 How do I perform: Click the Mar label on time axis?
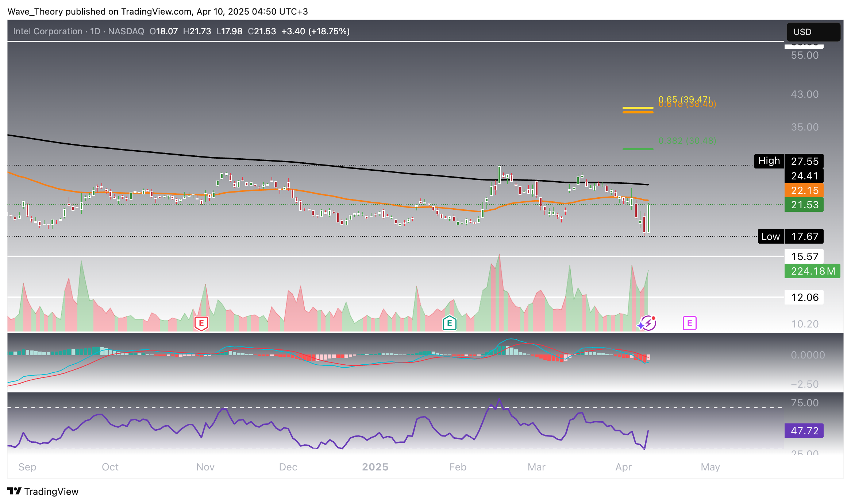coord(536,467)
